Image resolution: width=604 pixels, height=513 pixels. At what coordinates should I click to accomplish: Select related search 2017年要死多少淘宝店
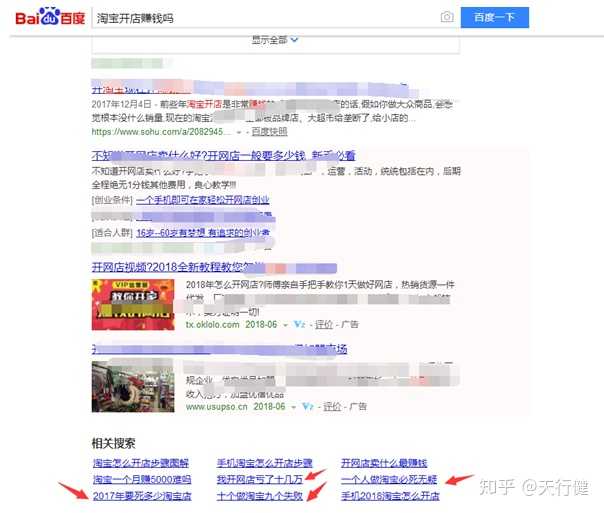click(141, 495)
